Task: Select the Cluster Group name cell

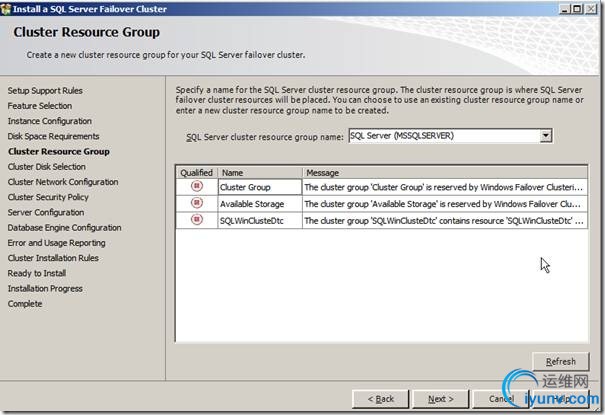Action: (260, 187)
